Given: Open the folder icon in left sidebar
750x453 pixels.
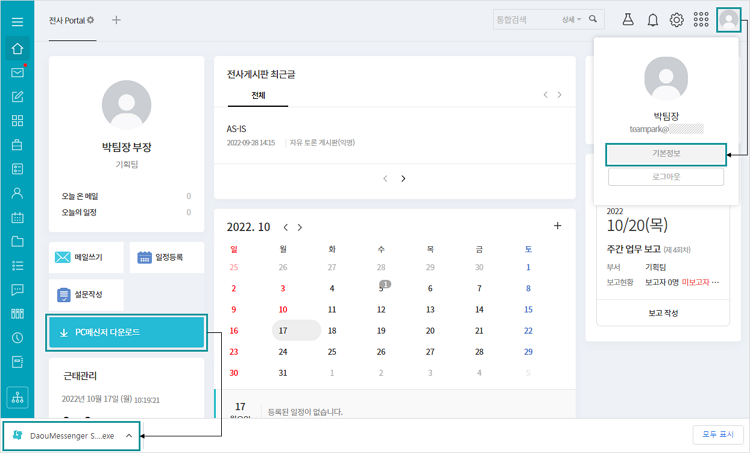Looking at the screenshot, I should 17,241.
